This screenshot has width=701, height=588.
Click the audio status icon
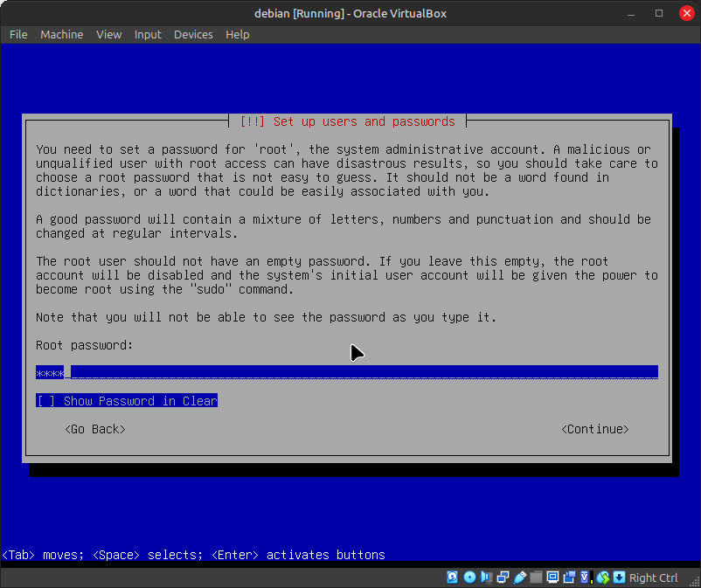pos(486,578)
